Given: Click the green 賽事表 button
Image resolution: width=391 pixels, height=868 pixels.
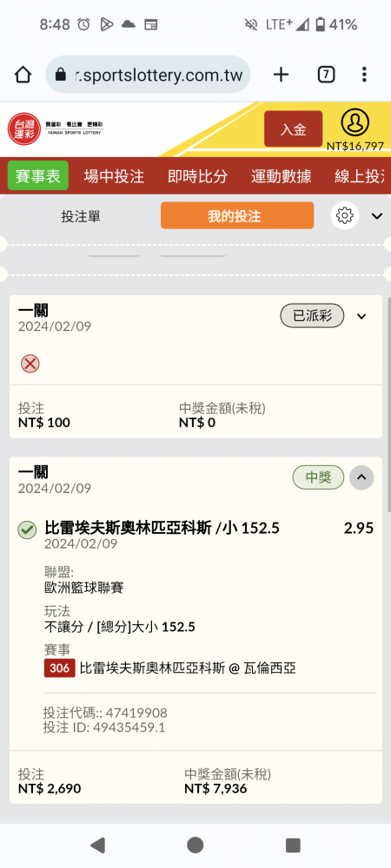Looking at the screenshot, I should (37, 176).
